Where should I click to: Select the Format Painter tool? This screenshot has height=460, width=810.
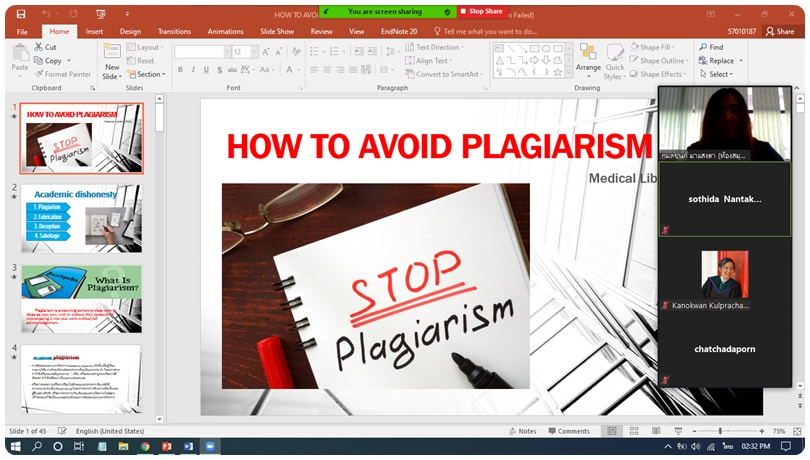click(62, 74)
